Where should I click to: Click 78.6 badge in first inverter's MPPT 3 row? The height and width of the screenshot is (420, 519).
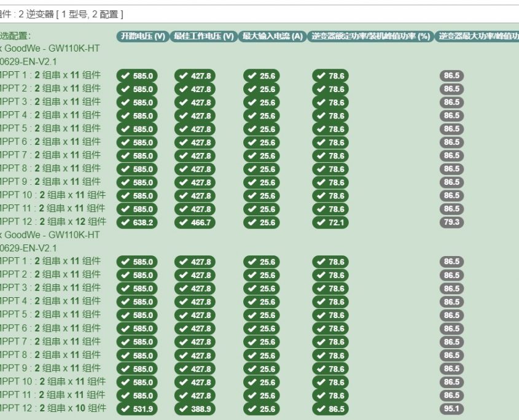tap(330, 103)
